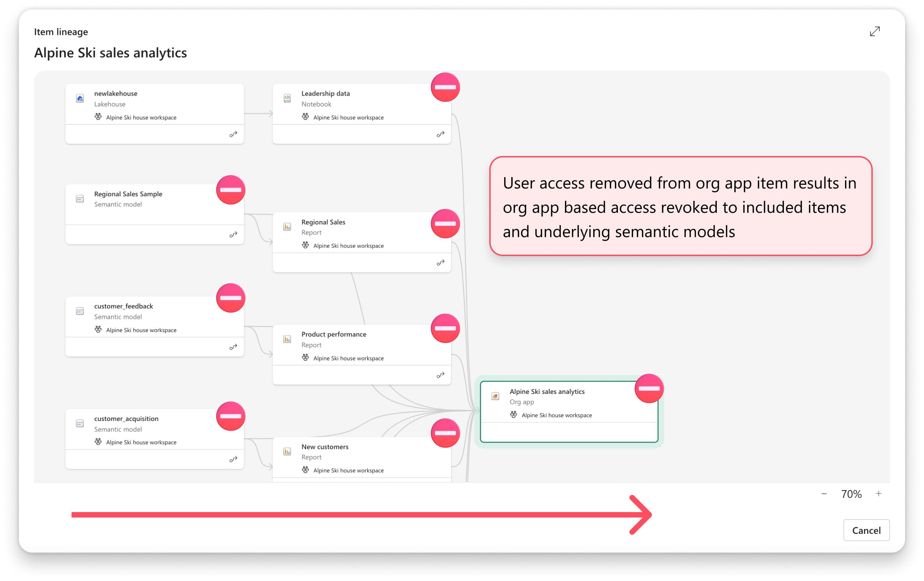Show lineage link on newlakehouse card
Screen dimensions: 924x581
(x=233, y=134)
